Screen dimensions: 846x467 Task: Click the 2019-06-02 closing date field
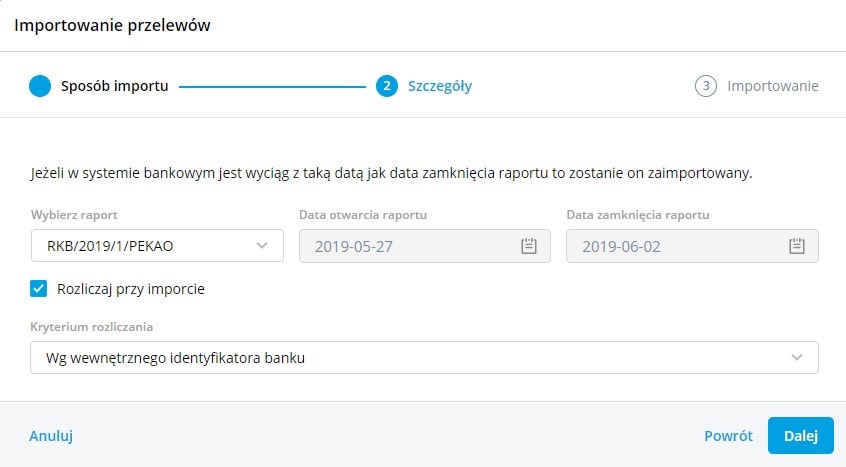coord(677,246)
